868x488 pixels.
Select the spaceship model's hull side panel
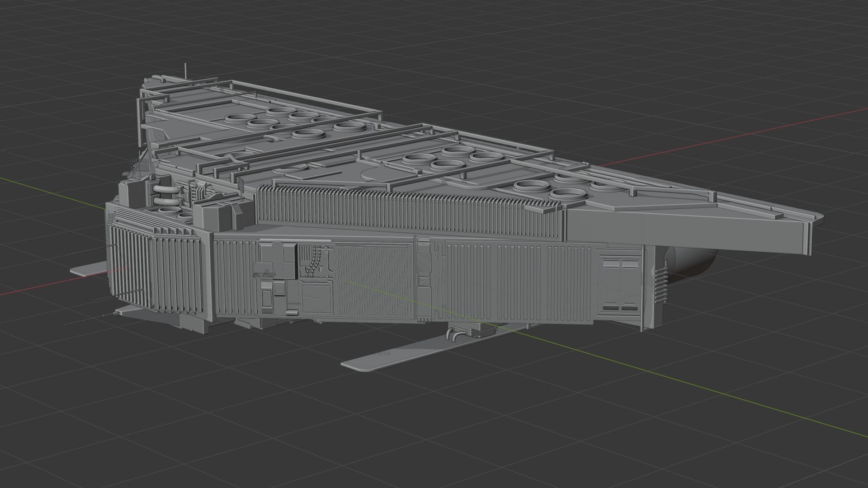[x=427, y=281]
